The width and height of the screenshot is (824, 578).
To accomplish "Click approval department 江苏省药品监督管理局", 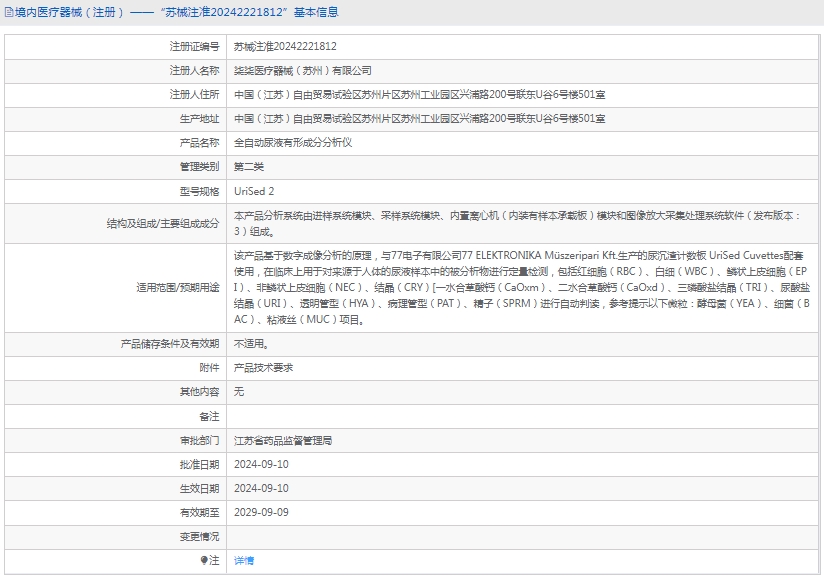I will point(282,440).
